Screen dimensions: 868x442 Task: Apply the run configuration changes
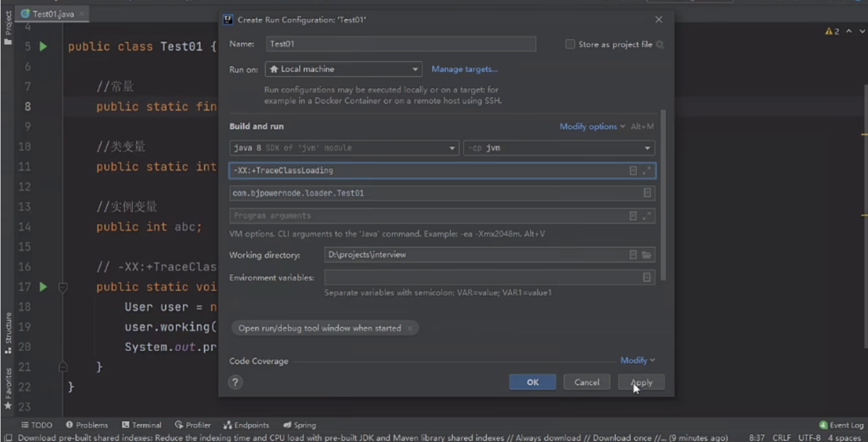[641, 382]
